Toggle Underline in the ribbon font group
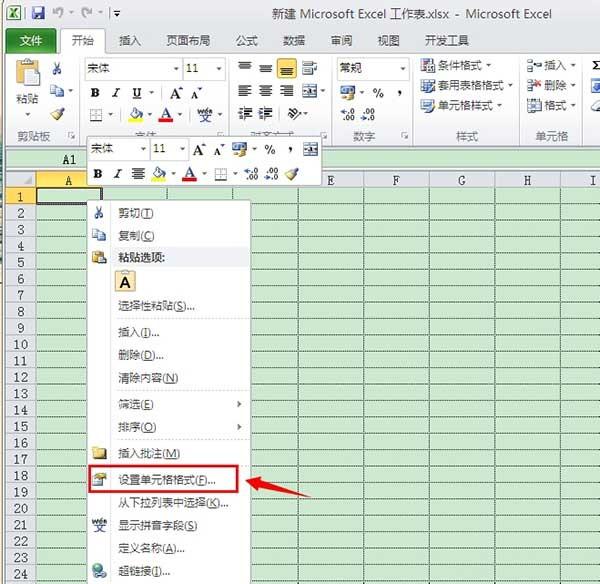 pyautogui.click(x=136, y=93)
